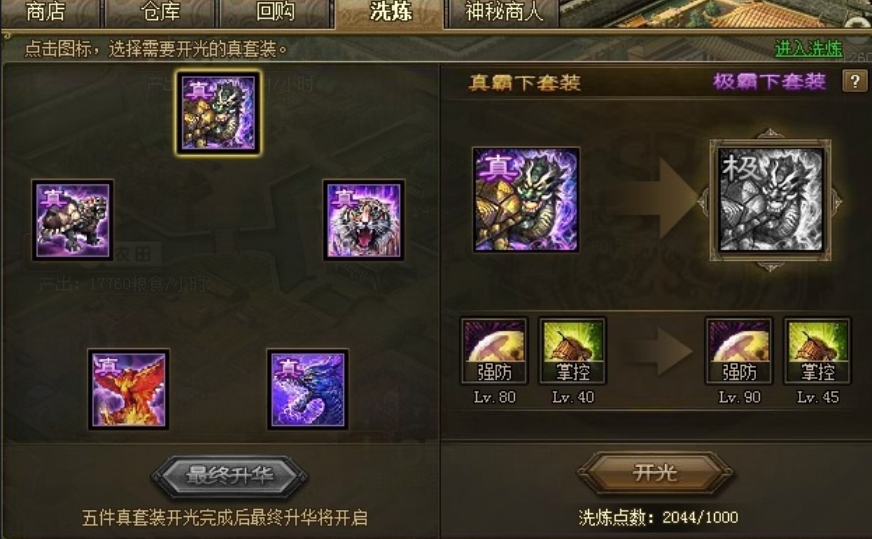
Task: Select the highlighted 真 qilin set icon
Action: click(218, 113)
